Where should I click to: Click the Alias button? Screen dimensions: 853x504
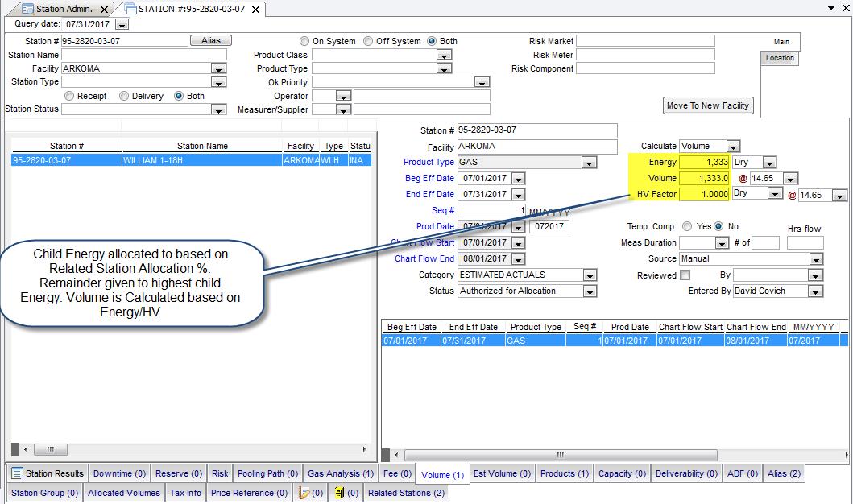(210, 40)
